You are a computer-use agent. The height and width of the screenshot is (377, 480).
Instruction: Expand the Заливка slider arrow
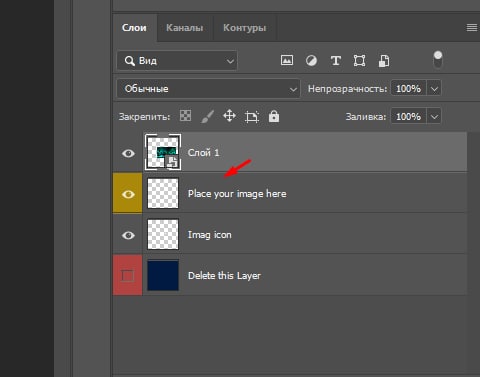click(x=434, y=117)
